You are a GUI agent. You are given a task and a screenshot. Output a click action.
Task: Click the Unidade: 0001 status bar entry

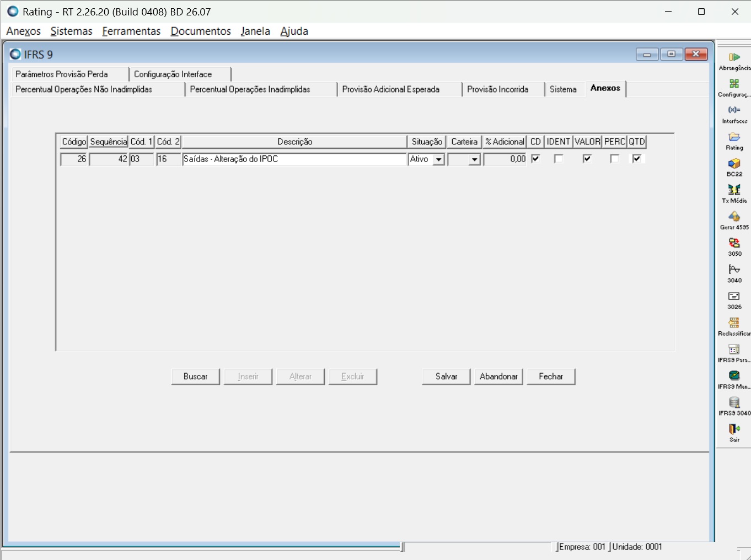point(637,547)
